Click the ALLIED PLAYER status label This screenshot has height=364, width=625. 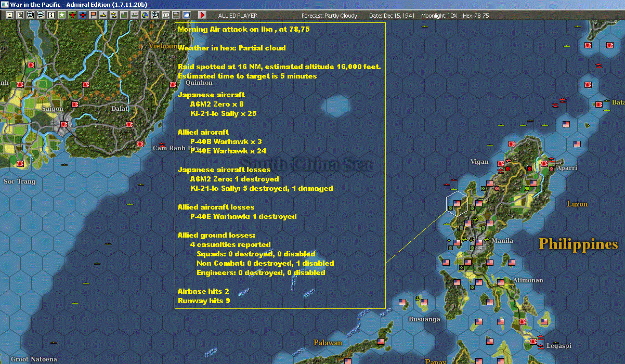(238, 16)
